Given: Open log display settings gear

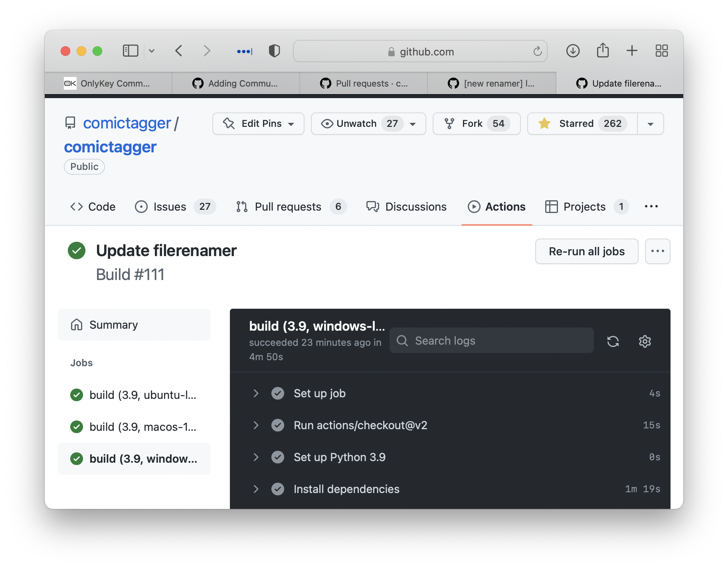Looking at the screenshot, I should (645, 341).
